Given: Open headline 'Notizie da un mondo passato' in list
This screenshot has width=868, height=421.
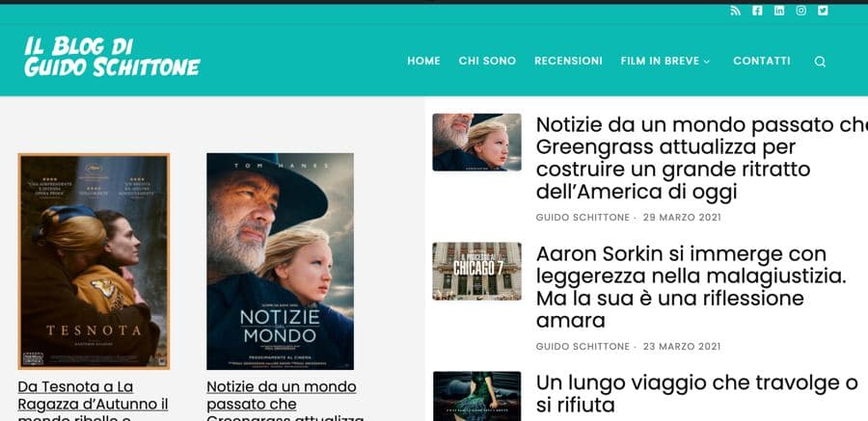Looking at the screenshot, I should pyautogui.click(x=702, y=158).
